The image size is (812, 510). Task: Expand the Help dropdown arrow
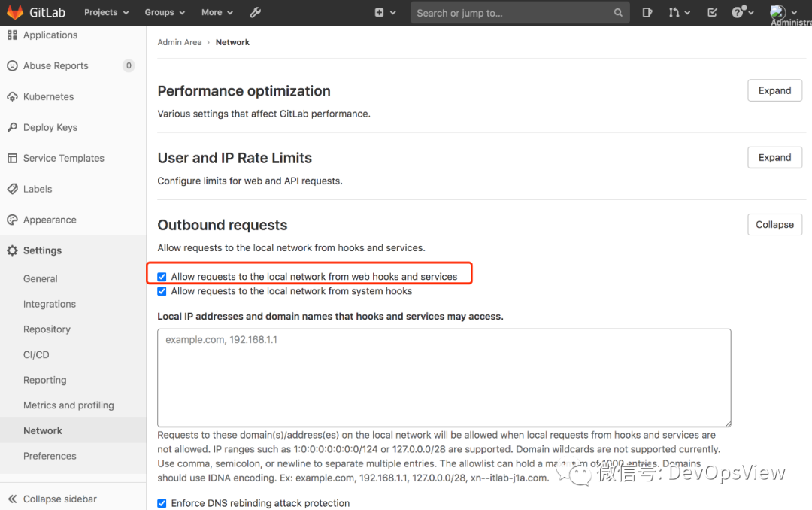[x=751, y=13]
